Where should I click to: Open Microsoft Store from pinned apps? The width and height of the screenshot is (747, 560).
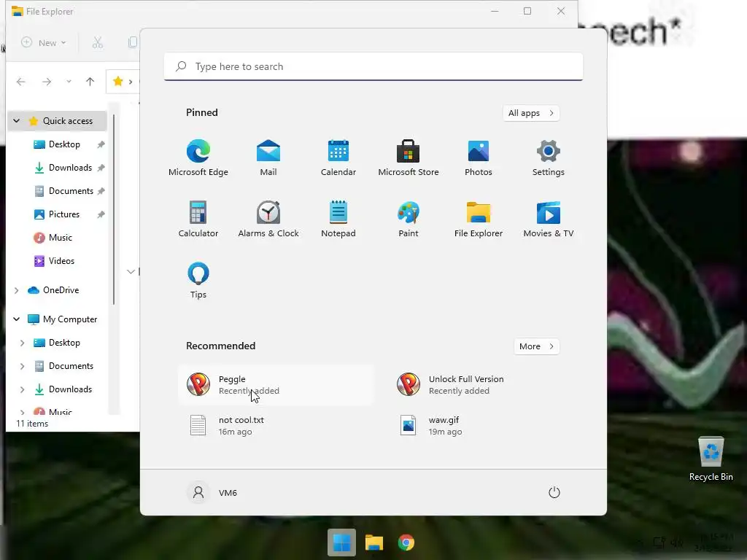pyautogui.click(x=409, y=158)
